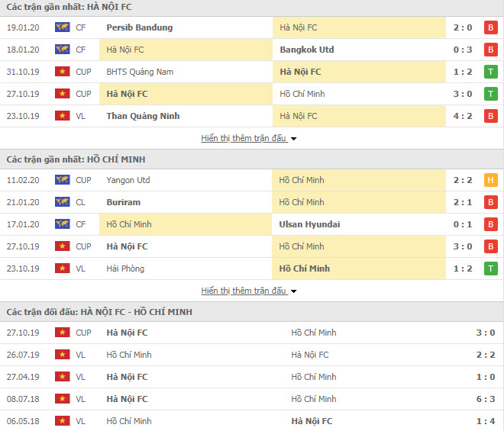Click orange H badge on Yangon Utd match

pyautogui.click(x=490, y=180)
